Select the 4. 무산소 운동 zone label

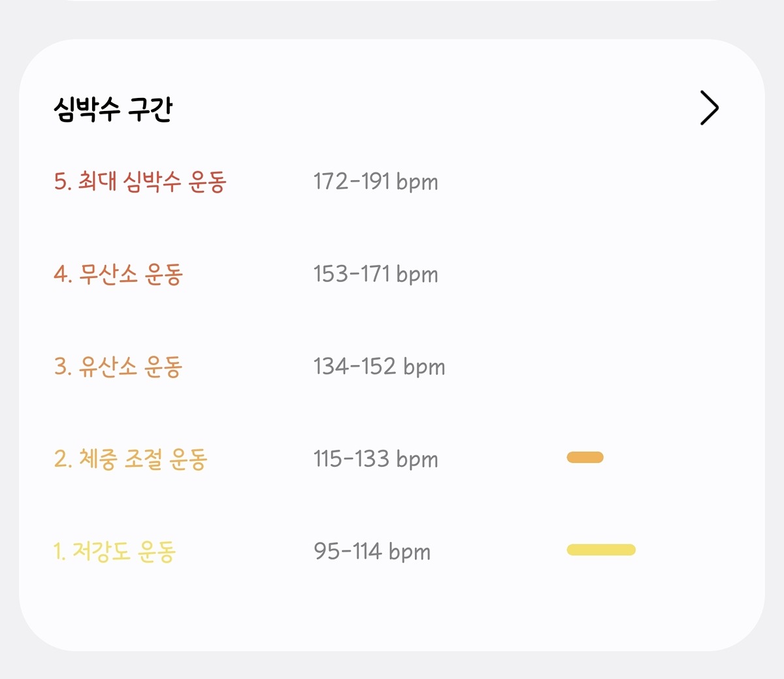click(118, 274)
